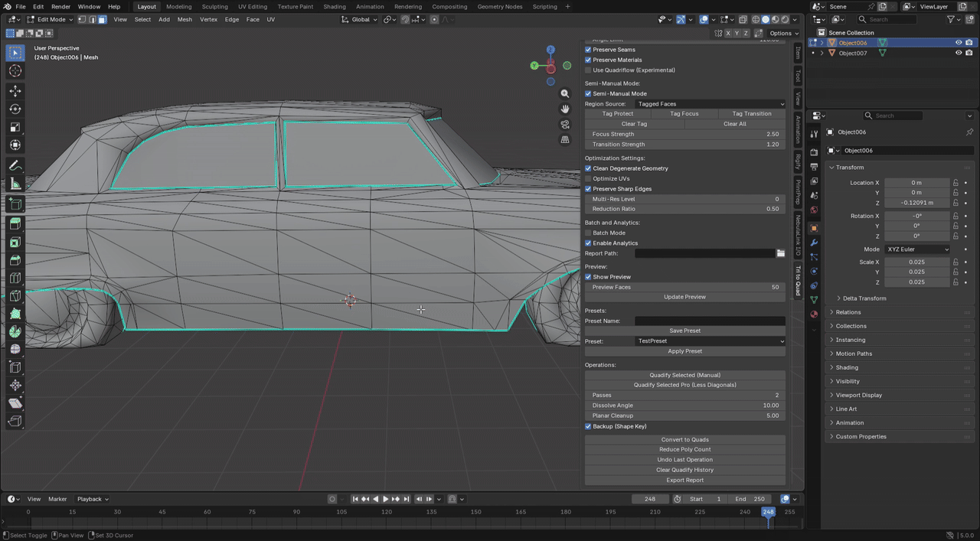
Task: Disable the Preserve Seams checkbox
Action: [588, 50]
